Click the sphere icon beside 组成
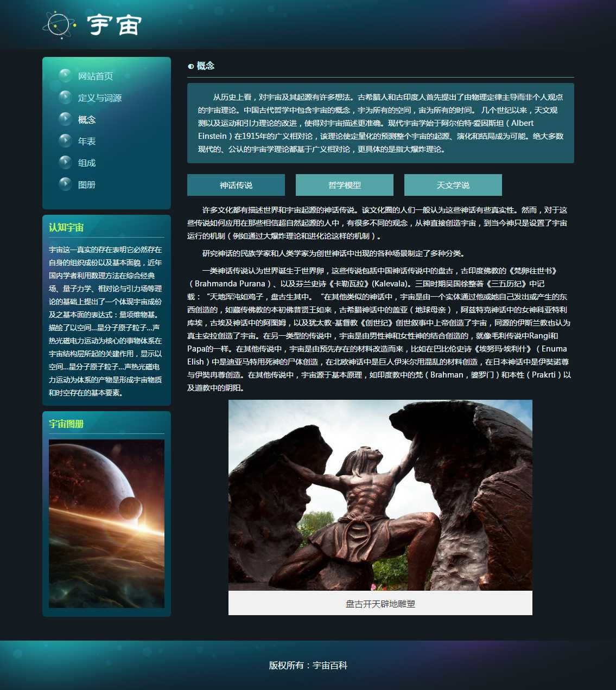The image size is (616, 690). [x=65, y=163]
